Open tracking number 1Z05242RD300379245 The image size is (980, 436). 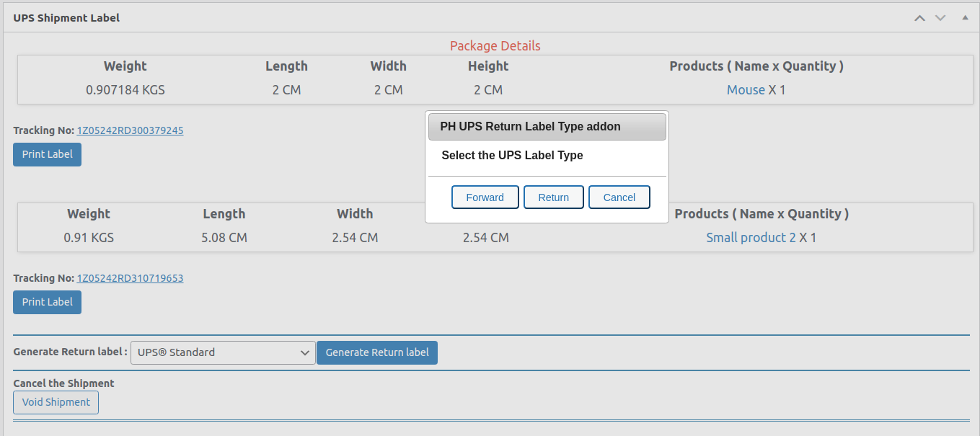coord(130,130)
